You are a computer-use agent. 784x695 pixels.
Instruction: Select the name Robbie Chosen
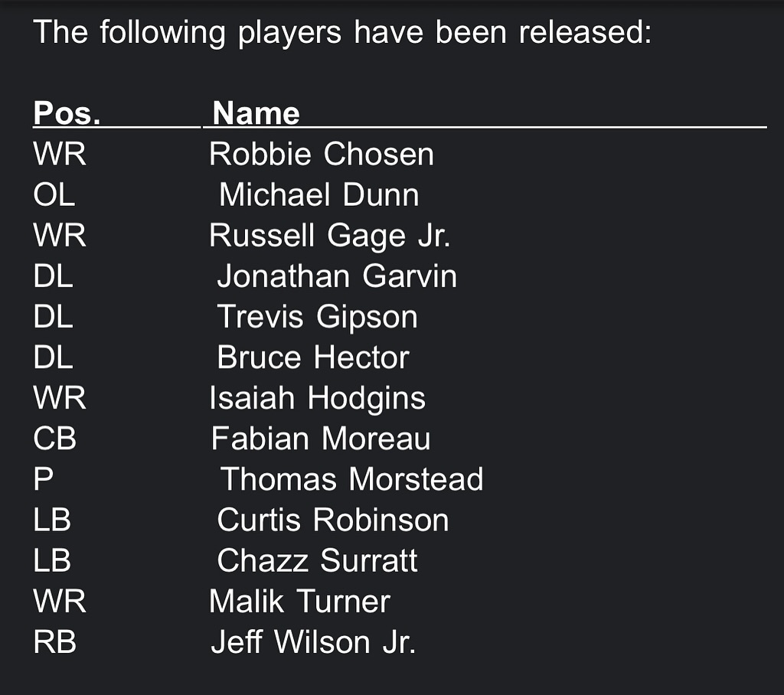[x=322, y=154]
